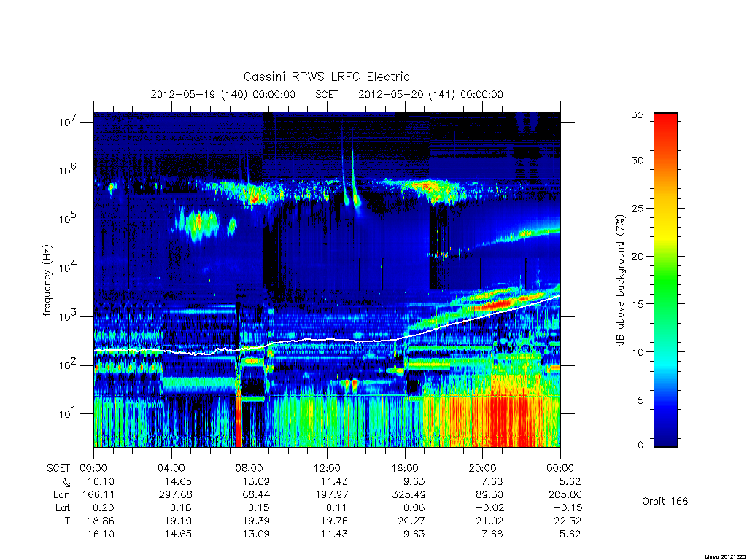Click the title "Cassini RPWS LRFC Electric"

(x=326, y=77)
